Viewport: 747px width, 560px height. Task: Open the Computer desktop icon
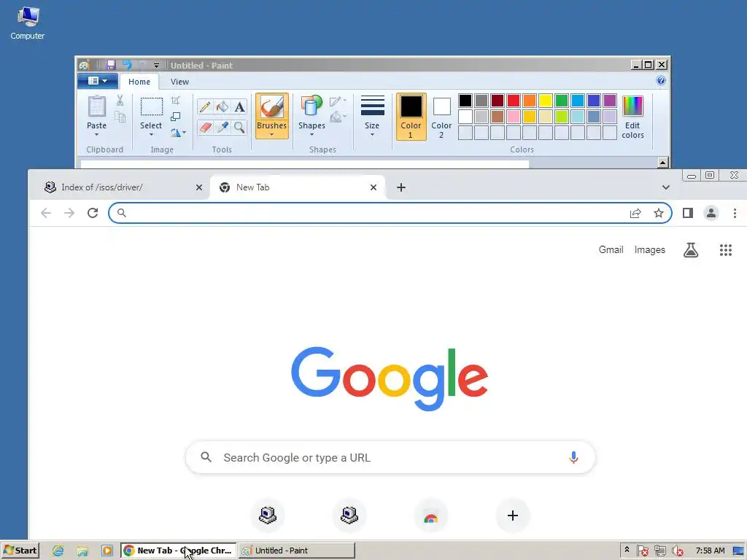[28, 23]
